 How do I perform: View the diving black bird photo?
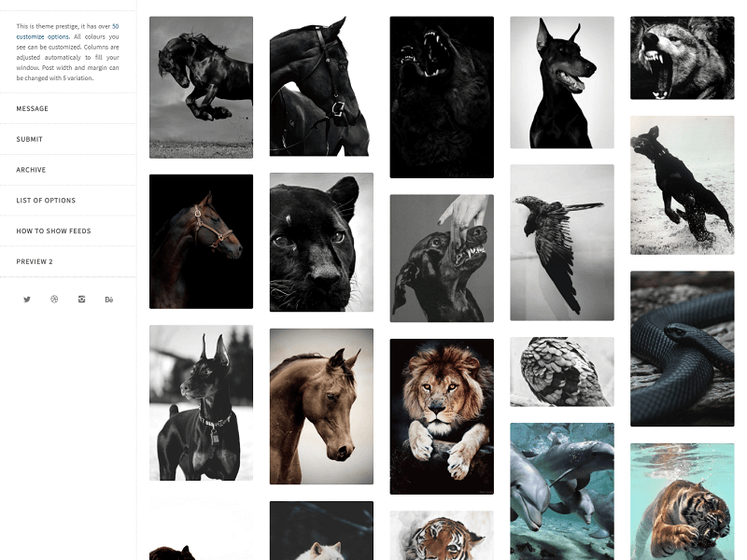coord(562,243)
